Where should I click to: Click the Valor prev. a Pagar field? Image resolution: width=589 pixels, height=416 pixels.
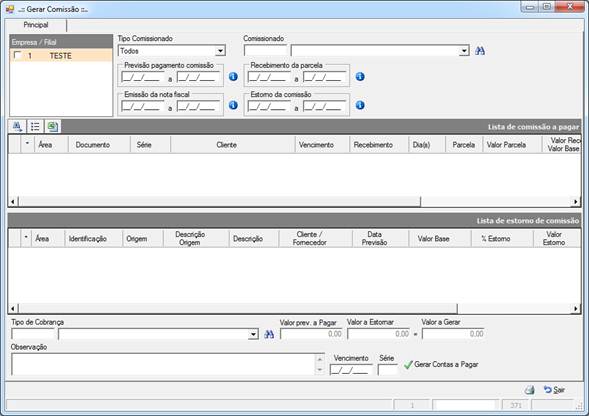(311, 334)
